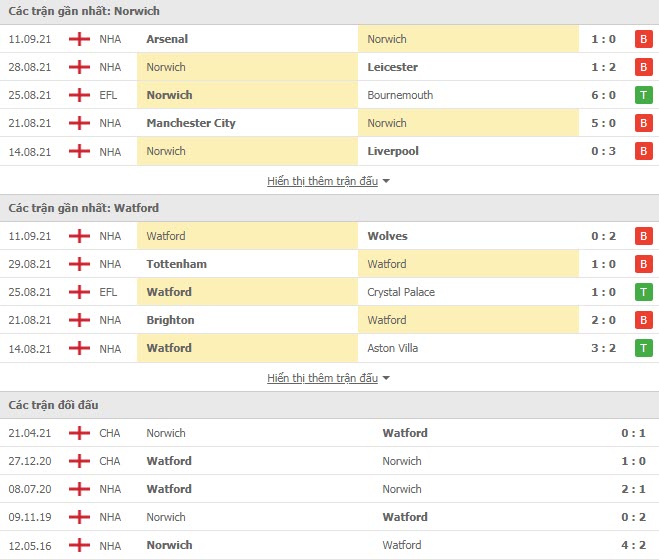Click the red B badge for Manchester City match
Screen dimensions: 659x560
click(x=643, y=123)
